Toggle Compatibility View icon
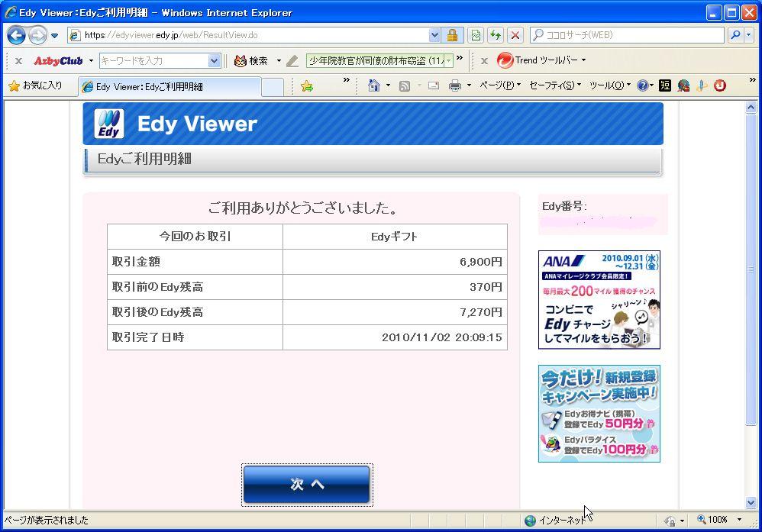 click(x=476, y=35)
